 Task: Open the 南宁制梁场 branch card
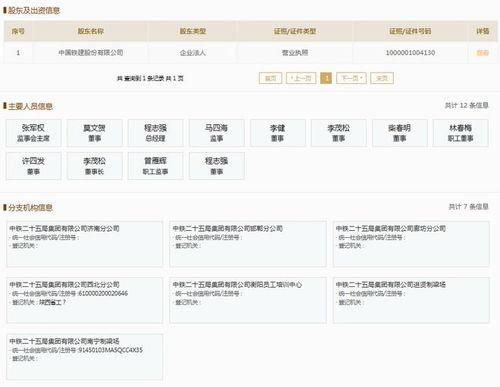pyautogui.click(x=85, y=357)
